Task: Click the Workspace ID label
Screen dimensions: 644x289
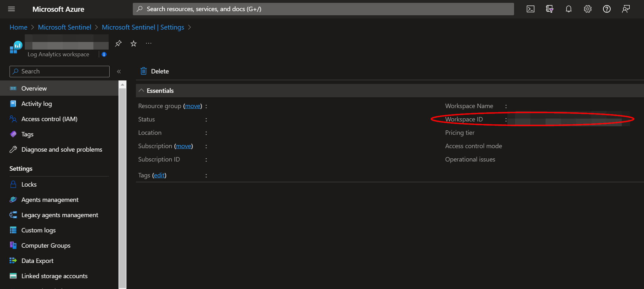Action: [x=464, y=120]
